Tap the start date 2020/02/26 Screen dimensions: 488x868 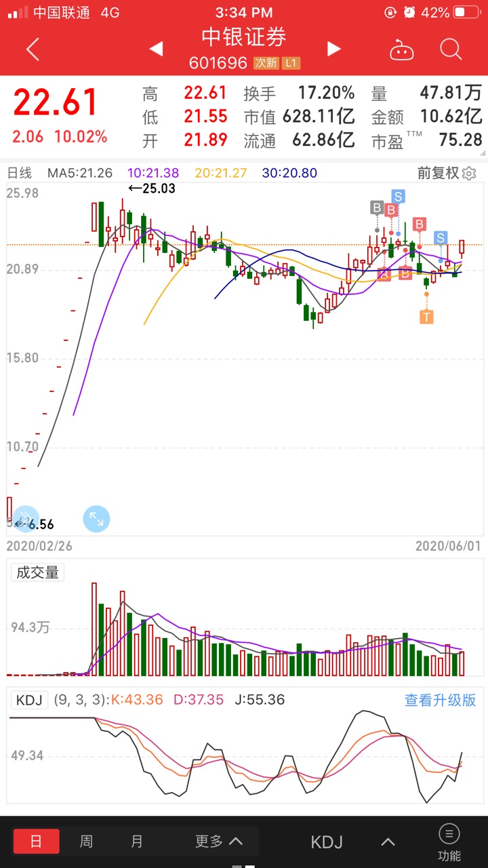click(x=39, y=545)
